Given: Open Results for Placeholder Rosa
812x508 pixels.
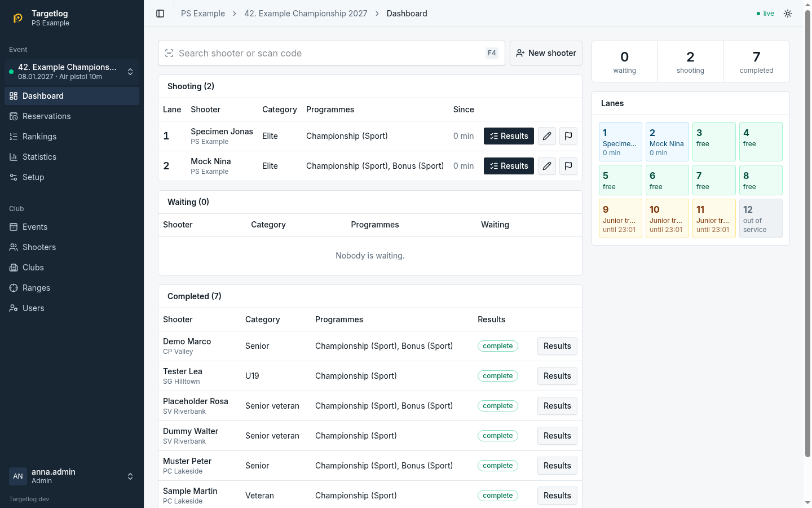Looking at the screenshot, I should pyautogui.click(x=557, y=406).
